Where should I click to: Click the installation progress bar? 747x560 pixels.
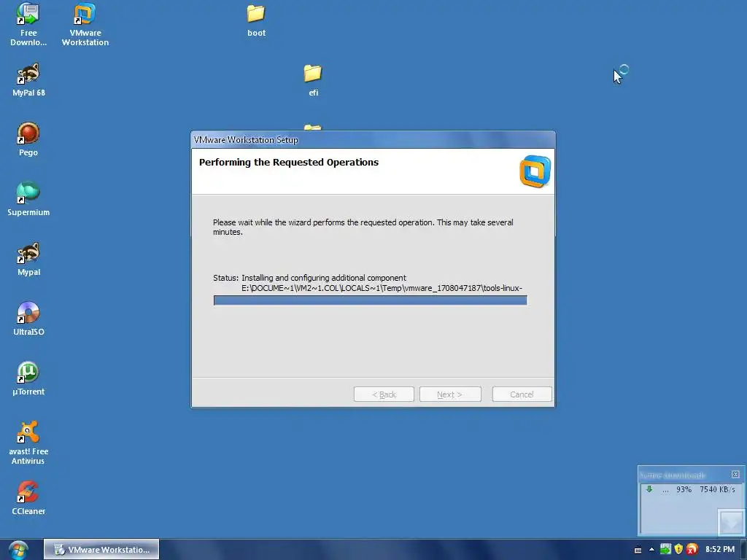(x=370, y=300)
